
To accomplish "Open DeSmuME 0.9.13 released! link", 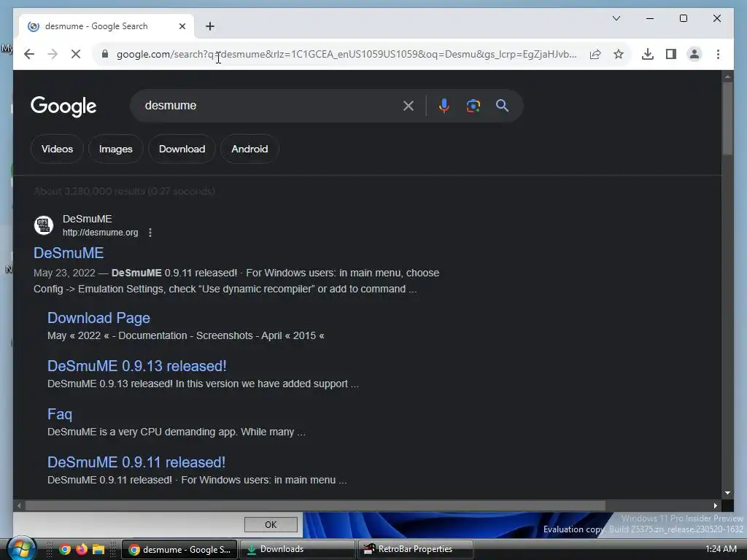I will click(x=136, y=366).
